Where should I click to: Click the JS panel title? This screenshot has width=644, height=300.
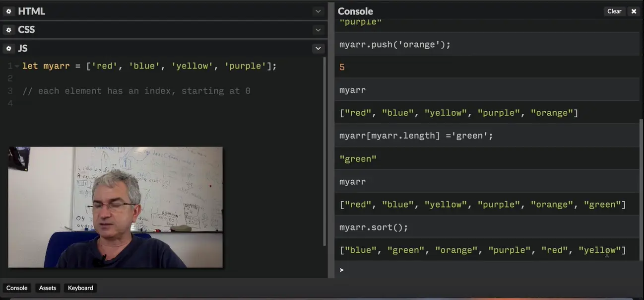[23, 49]
